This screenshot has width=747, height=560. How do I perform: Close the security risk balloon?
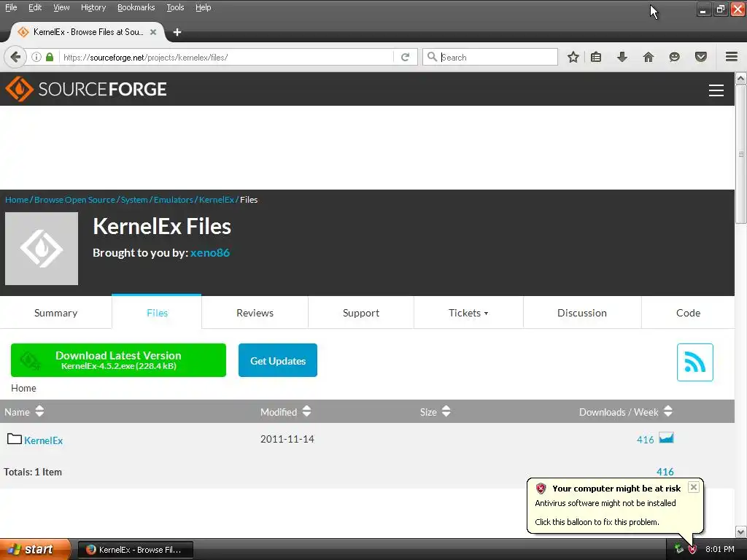point(694,486)
